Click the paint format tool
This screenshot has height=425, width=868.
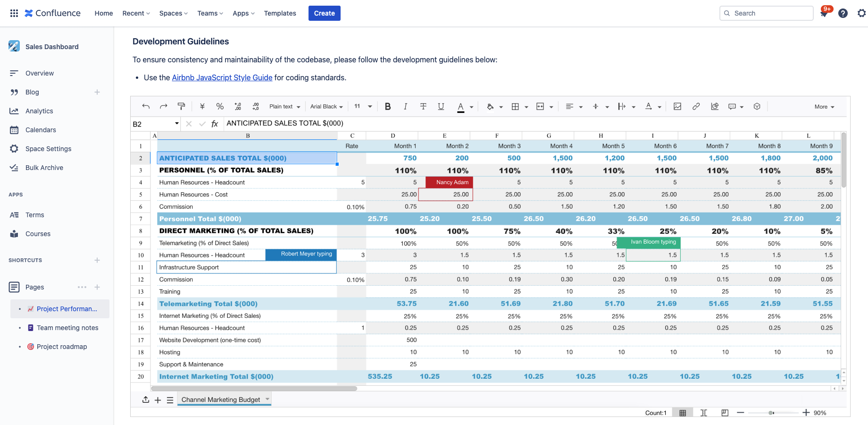182,106
